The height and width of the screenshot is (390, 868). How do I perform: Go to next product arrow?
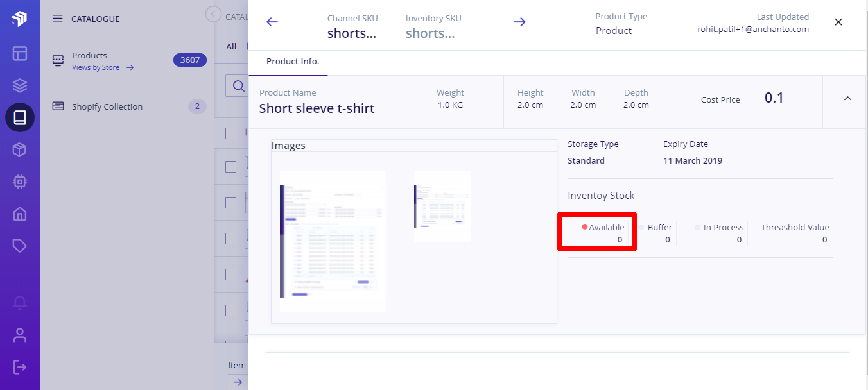(x=520, y=22)
